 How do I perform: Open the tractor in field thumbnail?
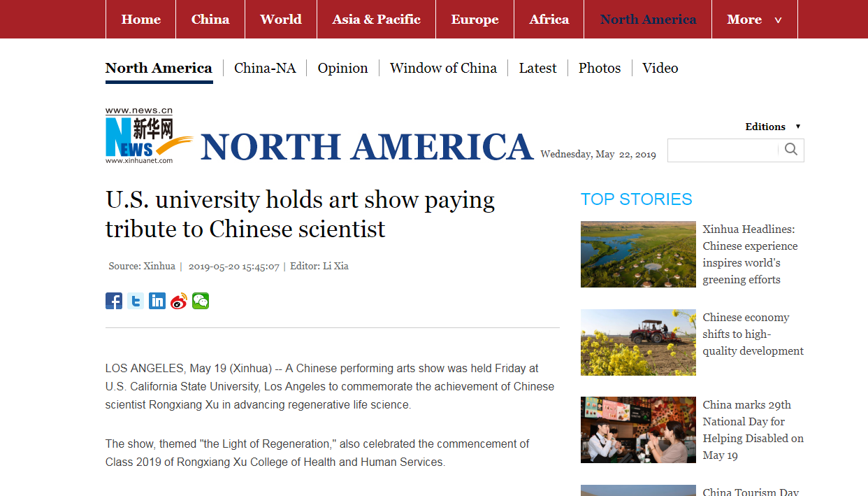coord(638,342)
